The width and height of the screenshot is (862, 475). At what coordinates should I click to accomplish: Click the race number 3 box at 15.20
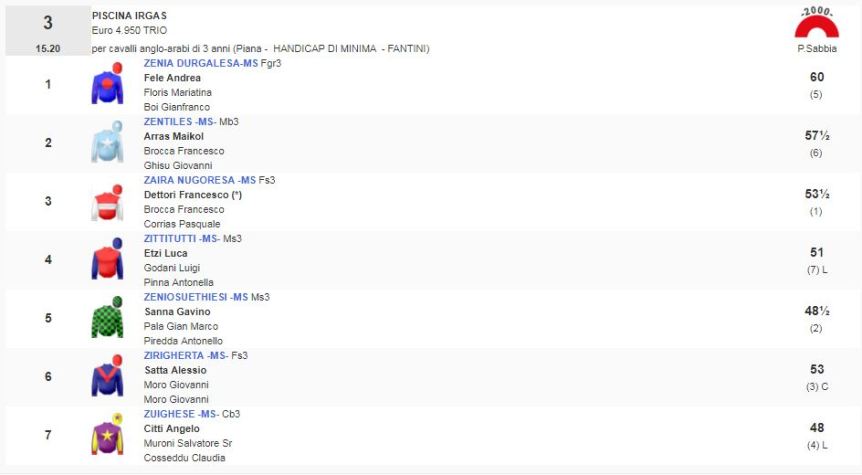[x=47, y=31]
